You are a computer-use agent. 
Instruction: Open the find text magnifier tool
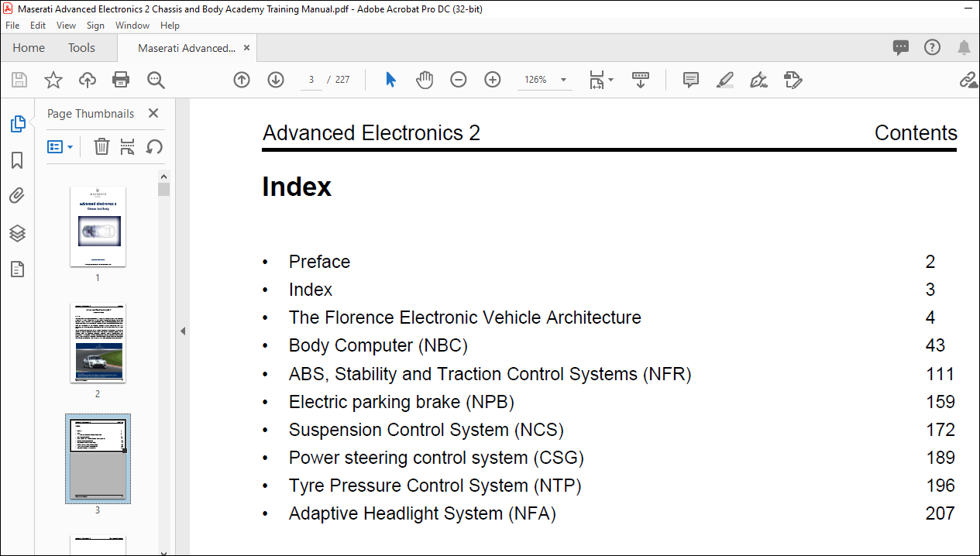pyautogui.click(x=156, y=80)
